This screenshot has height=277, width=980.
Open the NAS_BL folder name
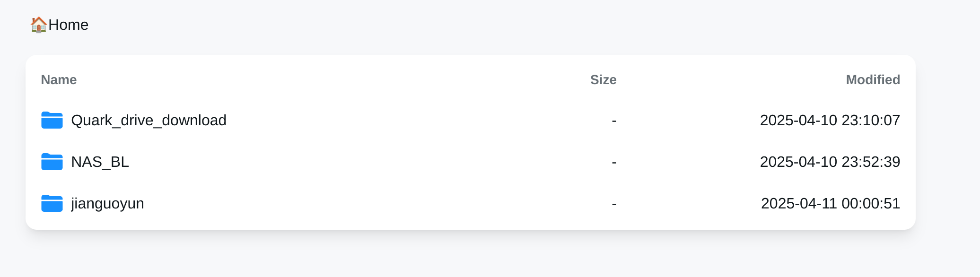(100, 162)
